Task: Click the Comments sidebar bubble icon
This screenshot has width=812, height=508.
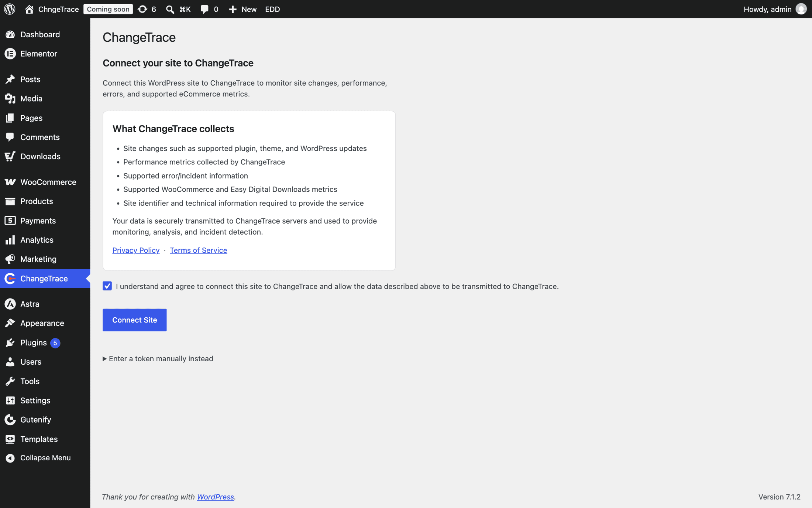Action: point(10,137)
